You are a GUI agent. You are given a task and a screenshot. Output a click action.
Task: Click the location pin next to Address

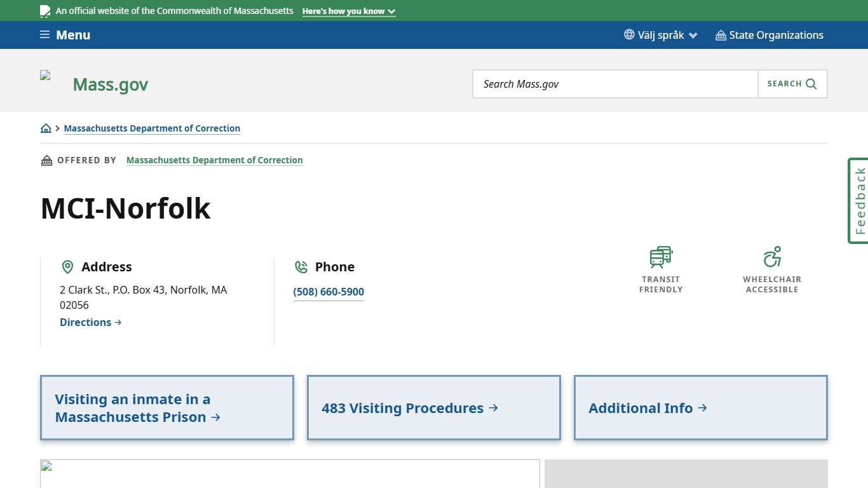pyautogui.click(x=67, y=266)
